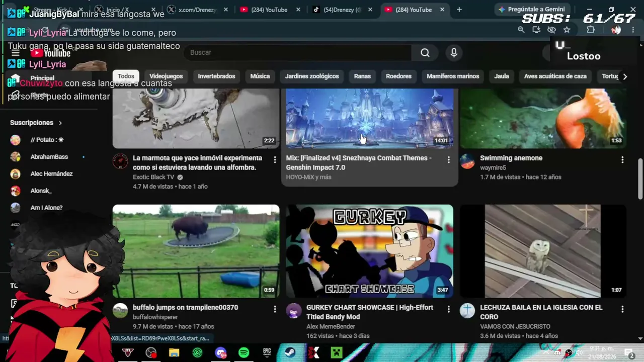This screenshot has height=362, width=644.
Task: Select the Música filter chip
Action: click(260, 76)
